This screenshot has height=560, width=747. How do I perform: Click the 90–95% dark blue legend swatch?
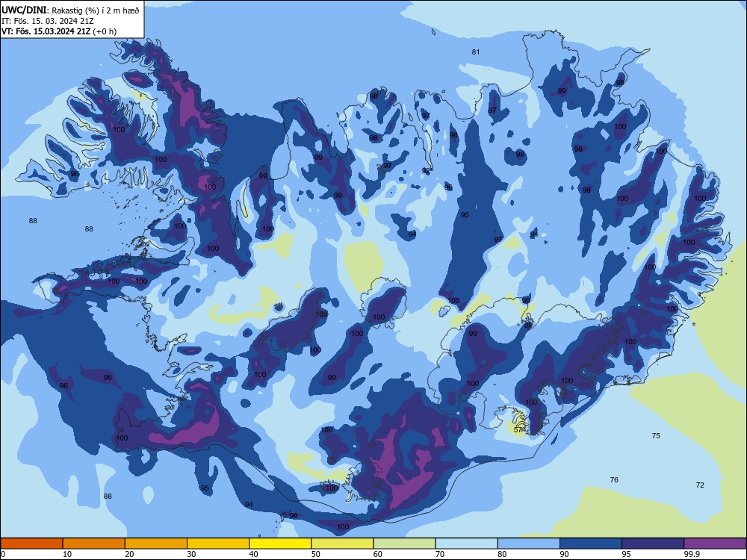point(591,544)
